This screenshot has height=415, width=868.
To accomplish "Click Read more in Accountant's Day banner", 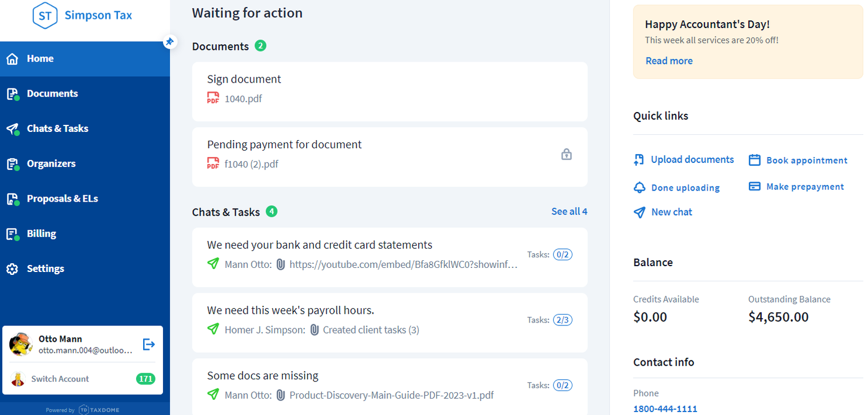I will click(x=669, y=61).
